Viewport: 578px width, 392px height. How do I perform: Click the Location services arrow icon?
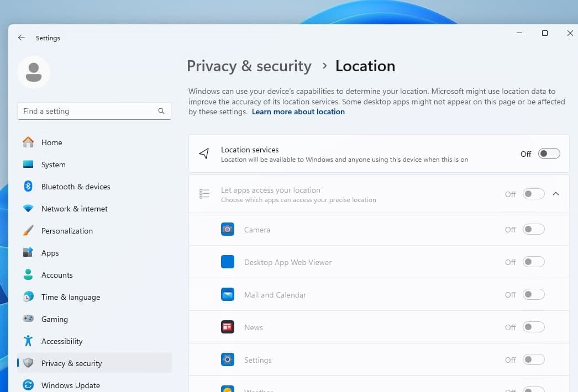point(204,154)
